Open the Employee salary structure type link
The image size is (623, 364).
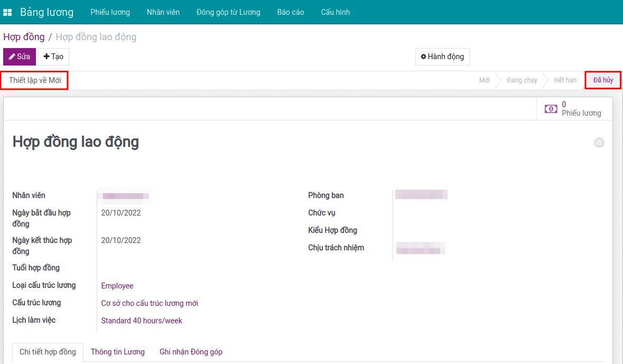pyautogui.click(x=117, y=286)
